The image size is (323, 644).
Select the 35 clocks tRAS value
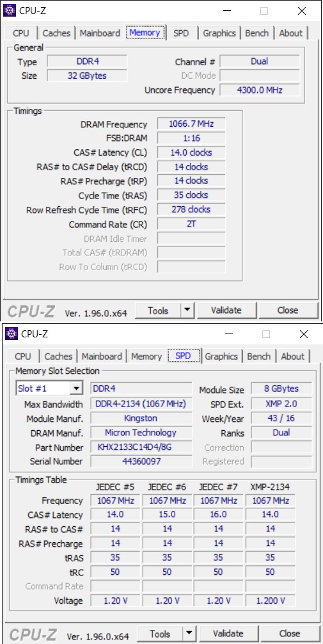(191, 195)
